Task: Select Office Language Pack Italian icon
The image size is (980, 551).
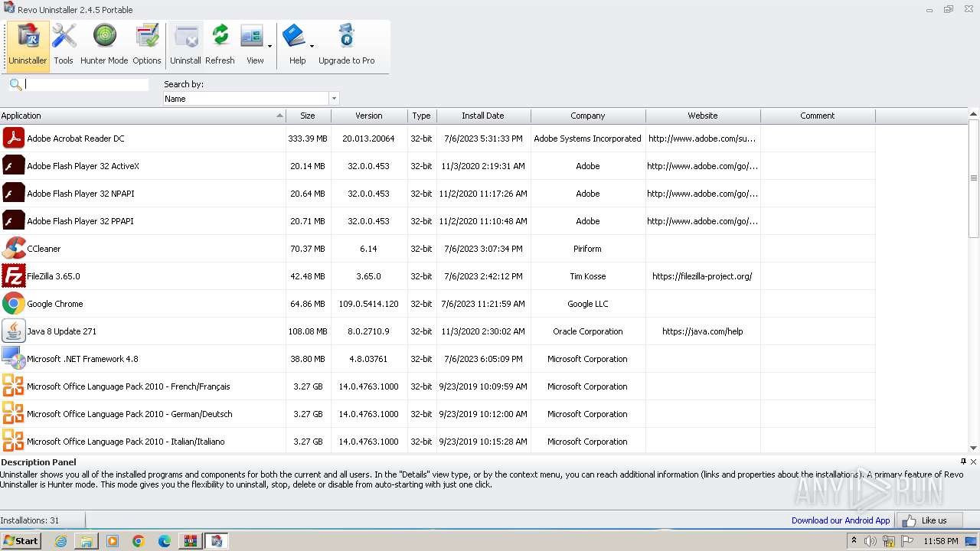Action: 13,441
